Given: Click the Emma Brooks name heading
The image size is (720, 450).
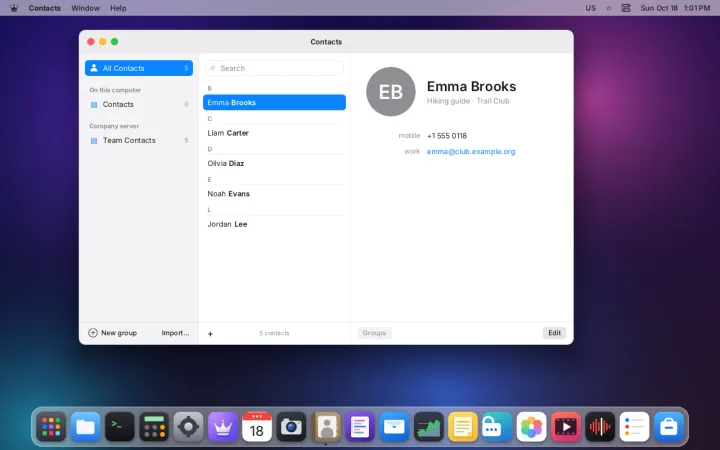Looking at the screenshot, I should pyautogui.click(x=471, y=86).
